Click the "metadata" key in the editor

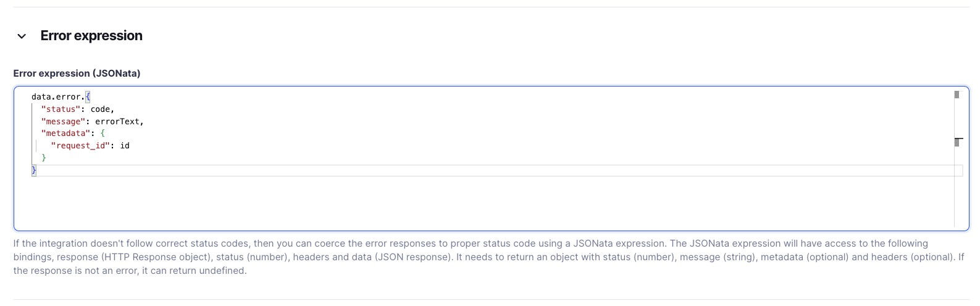pos(65,134)
